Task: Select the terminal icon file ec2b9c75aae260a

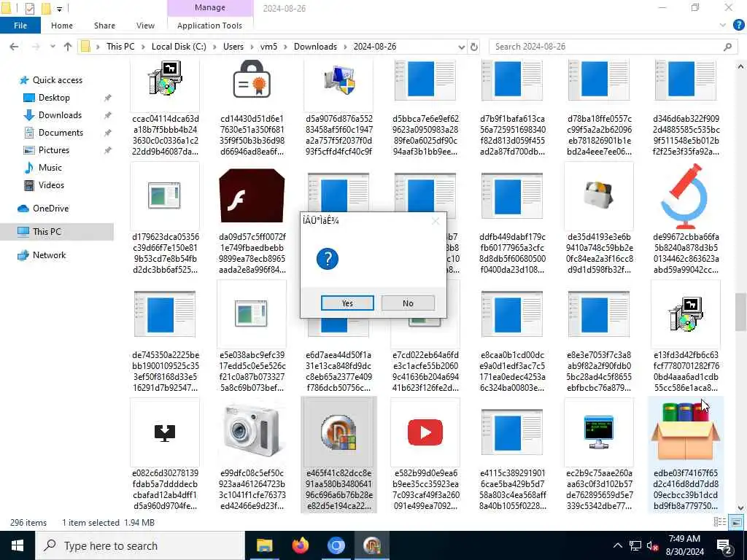Action: (599, 455)
